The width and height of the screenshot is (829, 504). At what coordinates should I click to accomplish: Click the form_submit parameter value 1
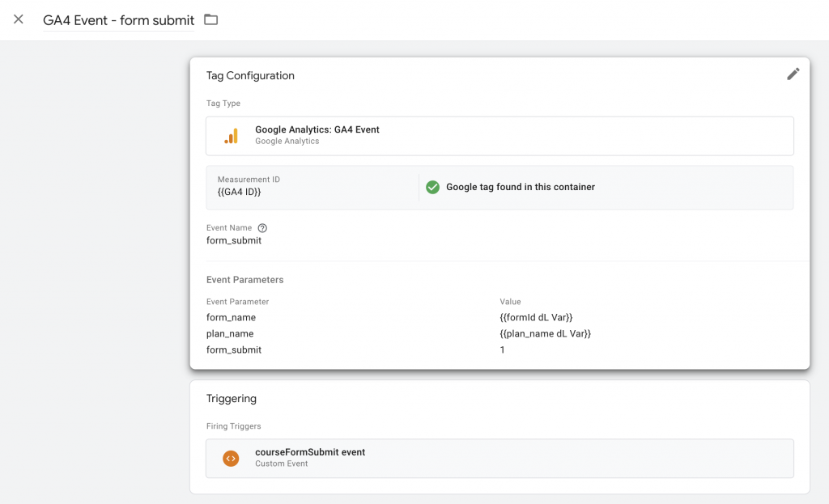click(x=502, y=349)
